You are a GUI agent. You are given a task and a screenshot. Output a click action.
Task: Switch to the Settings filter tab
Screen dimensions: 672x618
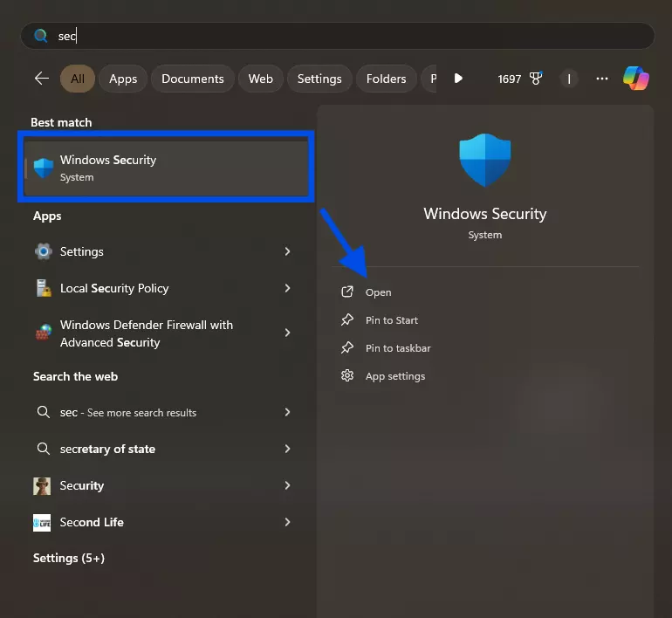point(319,79)
